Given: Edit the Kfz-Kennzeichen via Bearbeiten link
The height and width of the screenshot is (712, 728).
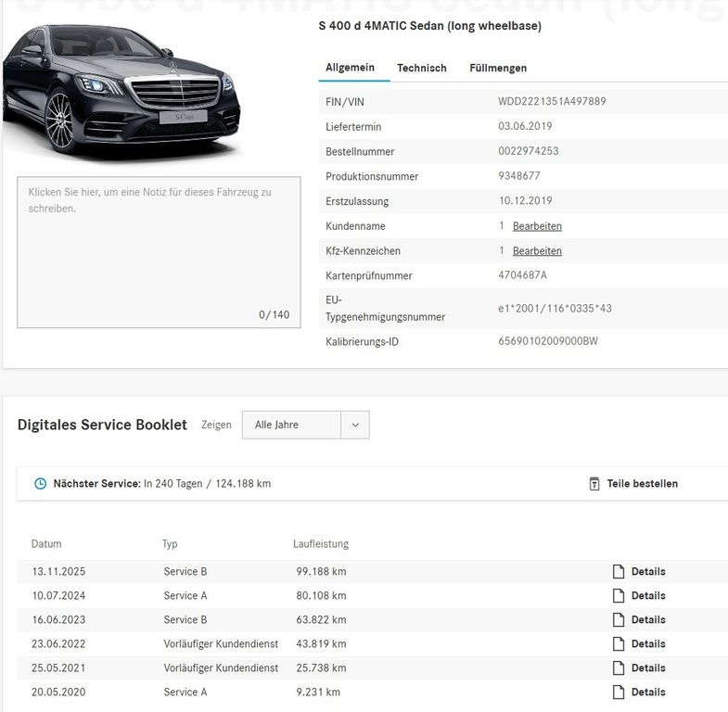Looking at the screenshot, I should [x=537, y=251].
